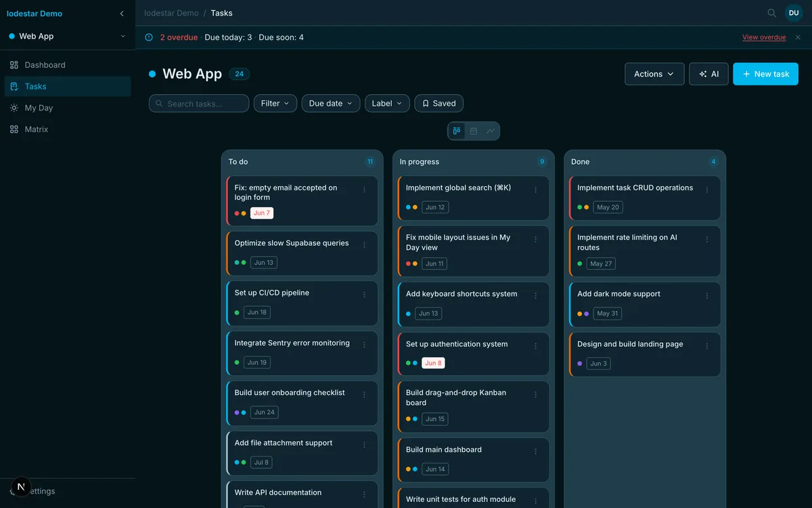Open options for Fix empty email task
The height and width of the screenshot is (508, 812).
pos(364,190)
